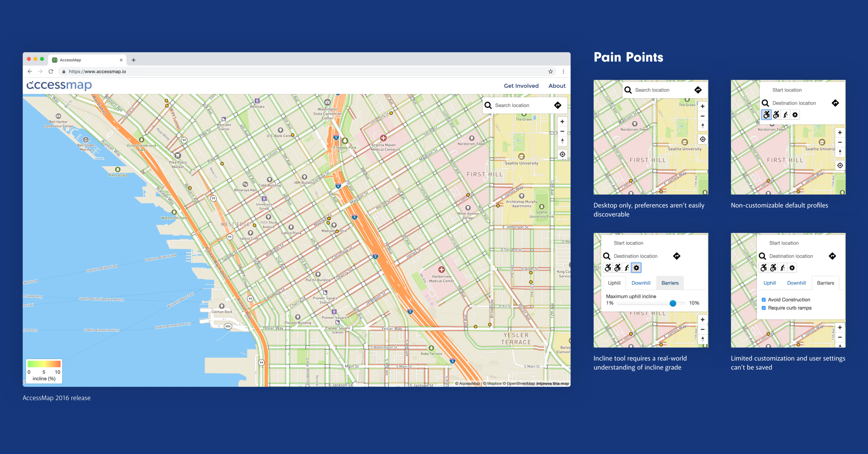Click directions icon in 'Non-customizable' panel
The height and width of the screenshot is (454, 868).
pyautogui.click(x=835, y=103)
